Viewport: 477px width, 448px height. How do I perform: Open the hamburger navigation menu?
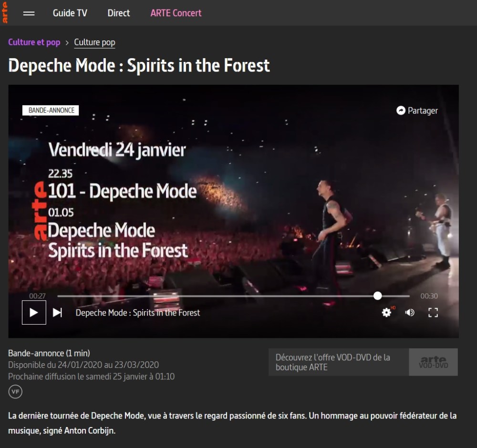29,13
